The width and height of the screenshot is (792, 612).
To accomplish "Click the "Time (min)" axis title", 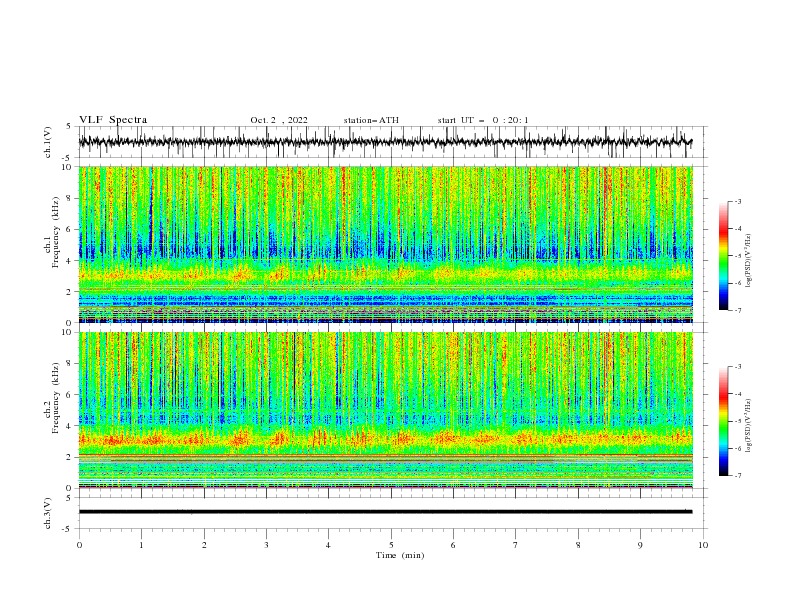I will pyautogui.click(x=400, y=555).
